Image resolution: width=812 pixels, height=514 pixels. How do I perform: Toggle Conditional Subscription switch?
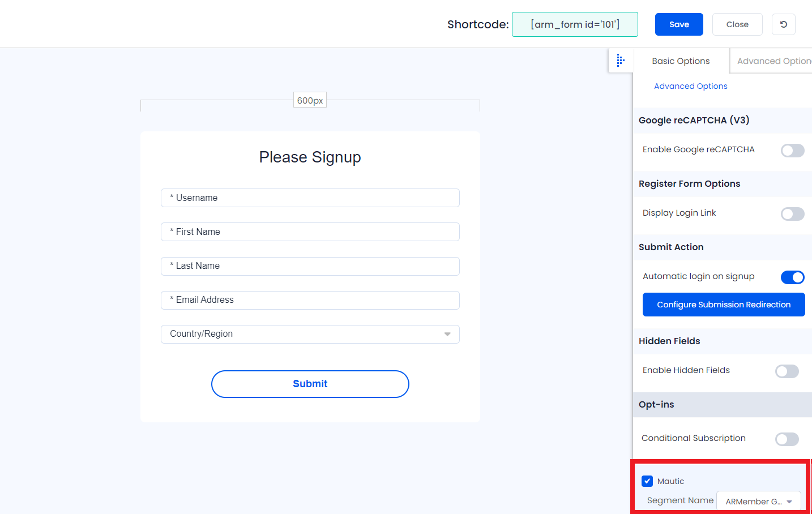click(x=787, y=439)
